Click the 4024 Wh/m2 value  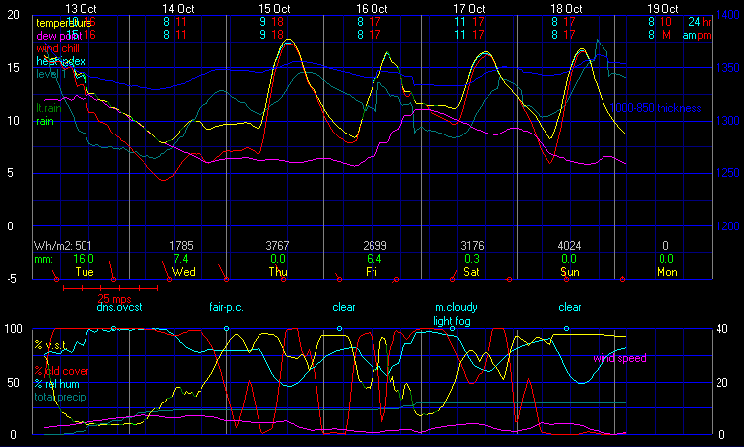(x=569, y=246)
